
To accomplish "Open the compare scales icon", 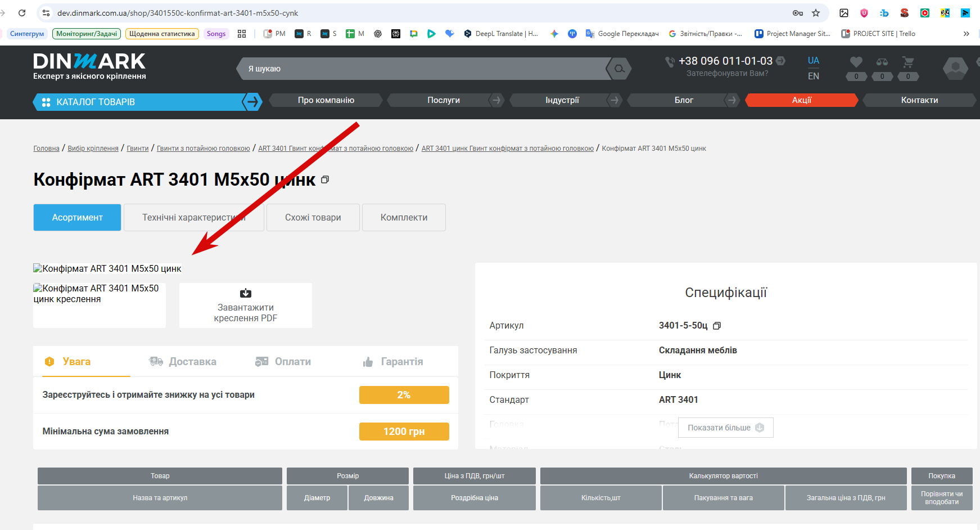I will [882, 62].
